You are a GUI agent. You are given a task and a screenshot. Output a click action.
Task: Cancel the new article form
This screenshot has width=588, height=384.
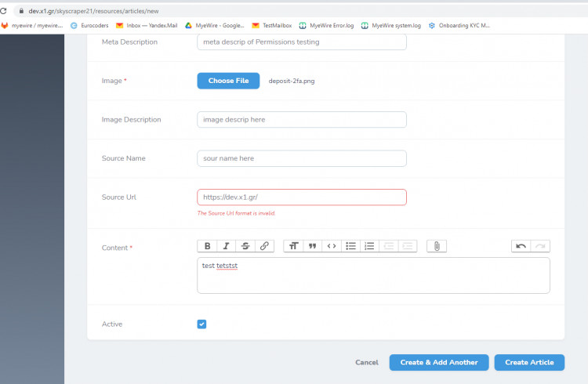coord(366,362)
